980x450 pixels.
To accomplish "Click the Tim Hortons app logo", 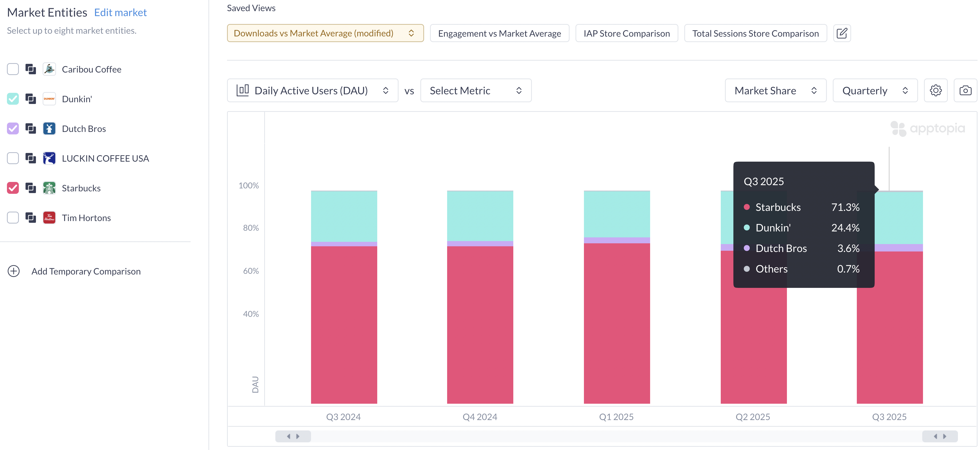I will [x=49, y=218].
